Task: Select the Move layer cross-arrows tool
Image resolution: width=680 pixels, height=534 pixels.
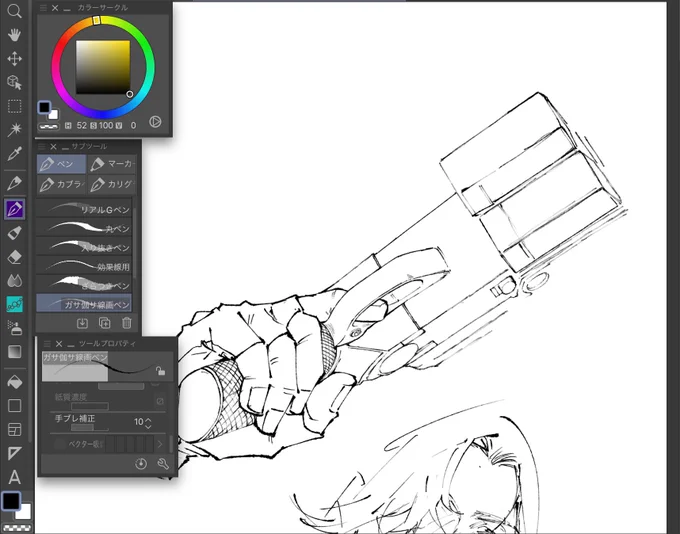Action: tap(14, 59)
